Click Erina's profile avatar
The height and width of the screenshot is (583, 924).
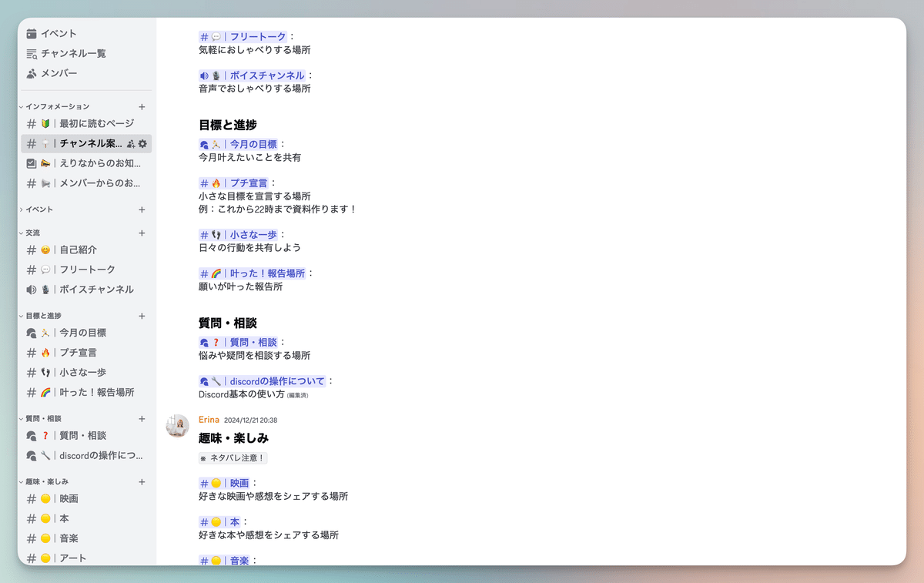177,426
